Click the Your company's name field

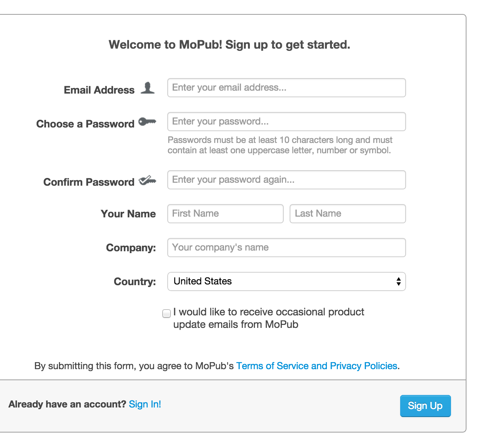click(287, 248)
